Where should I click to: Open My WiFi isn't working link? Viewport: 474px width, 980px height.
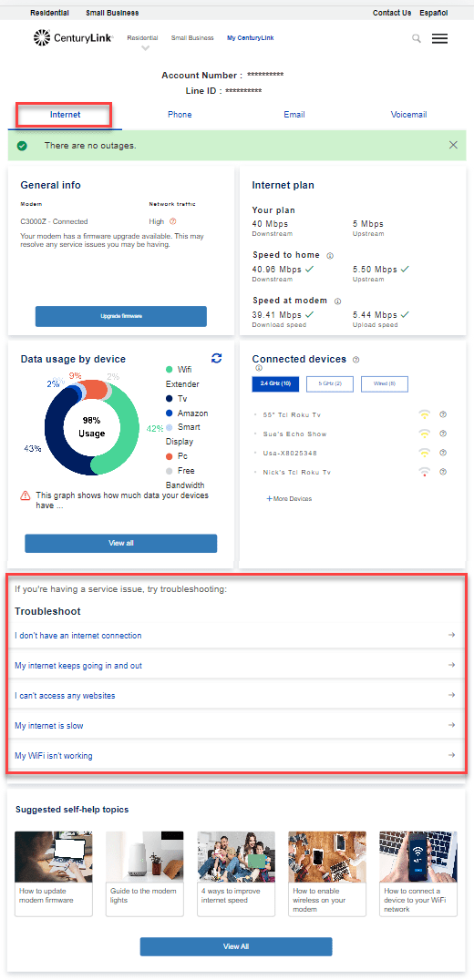(x=54, y=755)
